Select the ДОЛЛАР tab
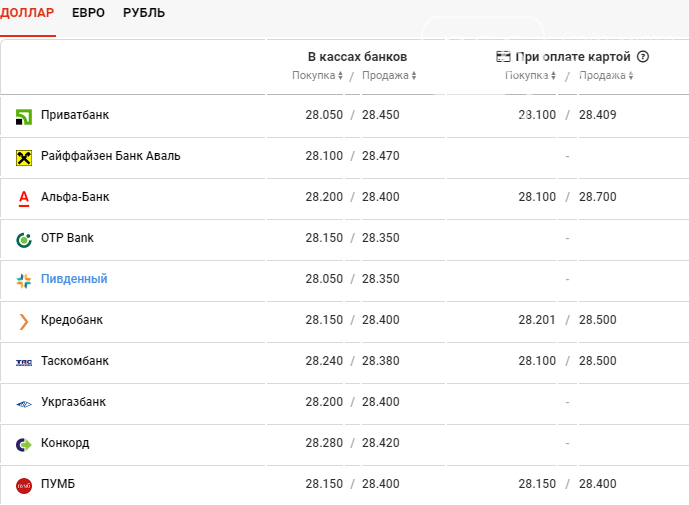This screenshot has width=689, height=505. click(x=27, y=13)
